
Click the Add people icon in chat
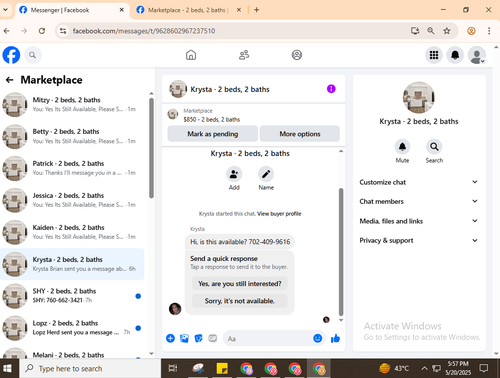pos(234,174)
